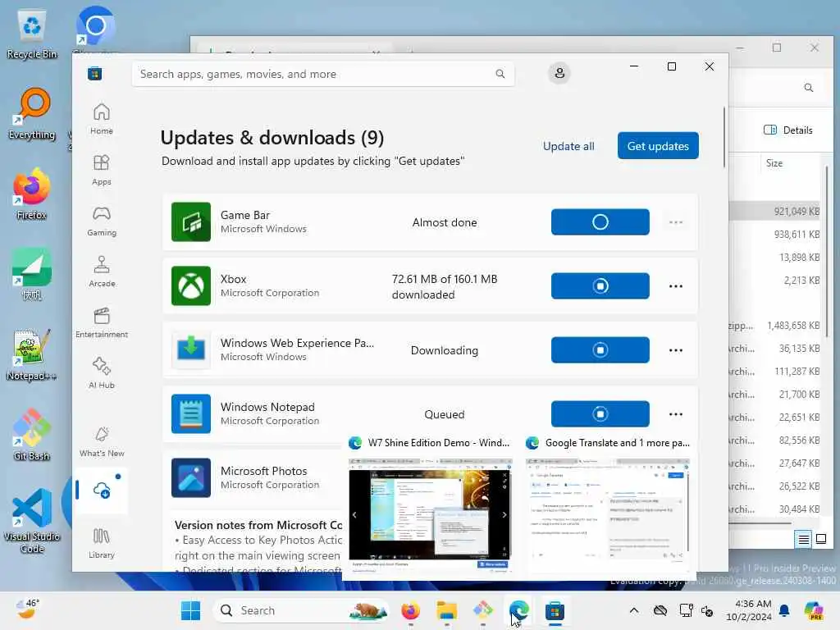Open more options for Windows Notepad

coord(676,414)
